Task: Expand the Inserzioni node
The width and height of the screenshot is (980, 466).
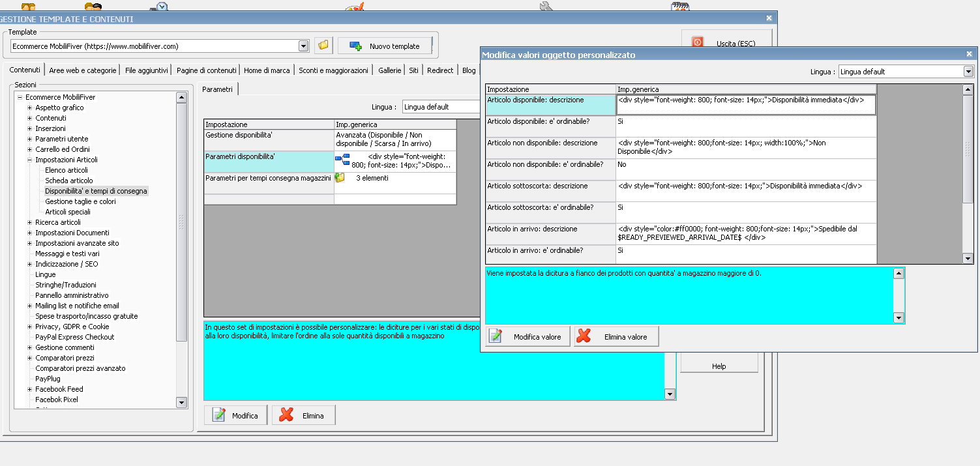Action: click(30, 128)
